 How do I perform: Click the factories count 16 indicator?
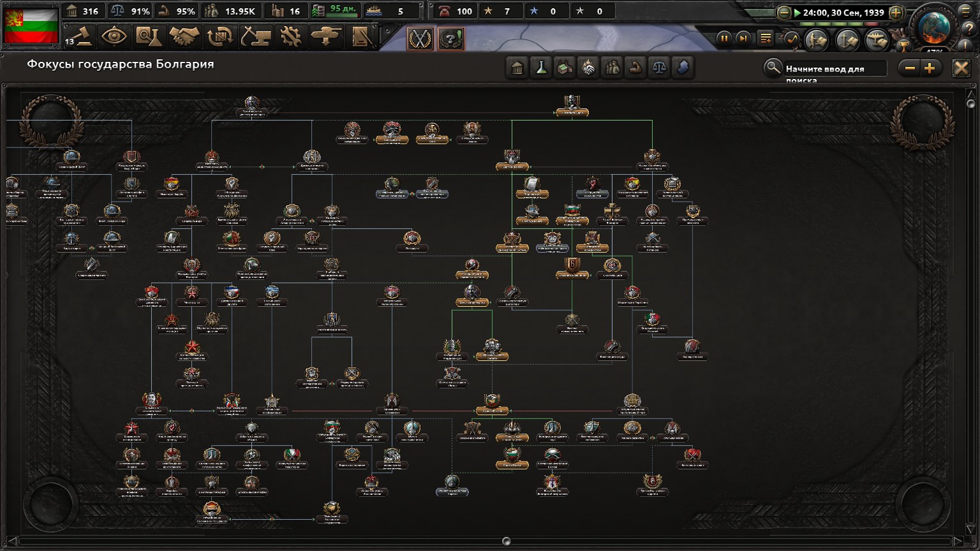285,11
